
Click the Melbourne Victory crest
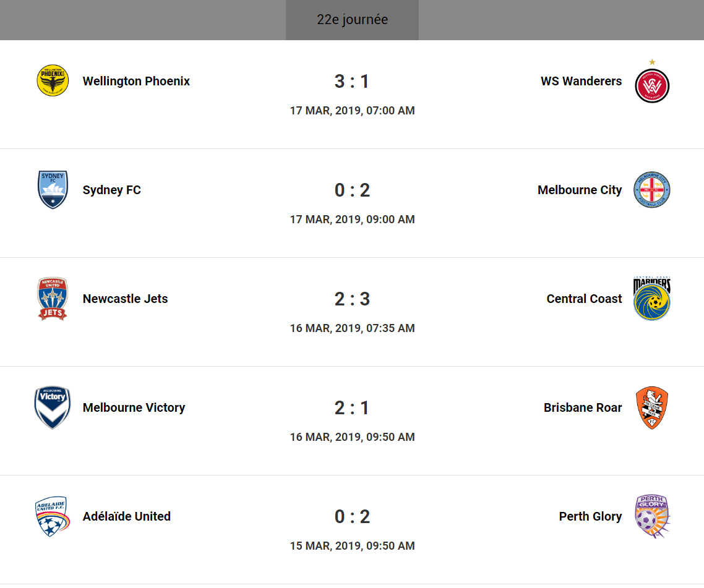(x=53, y=407)
